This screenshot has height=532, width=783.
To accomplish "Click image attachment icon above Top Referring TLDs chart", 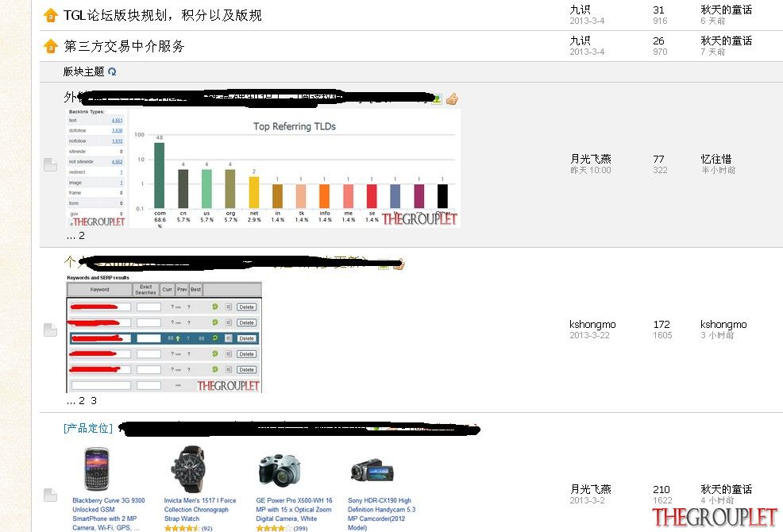I will [437, 99].
